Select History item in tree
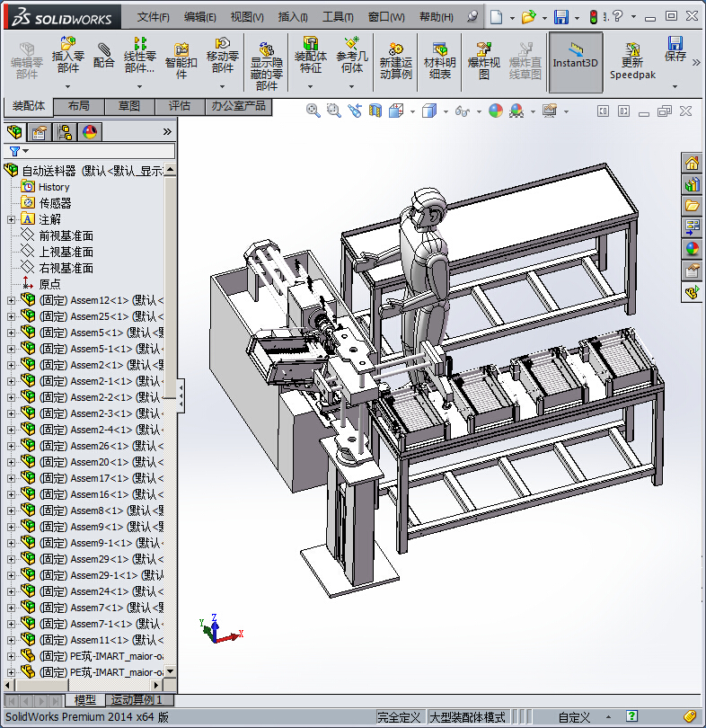Viewport: 706px width, 728px height. [x=54, y=187]
